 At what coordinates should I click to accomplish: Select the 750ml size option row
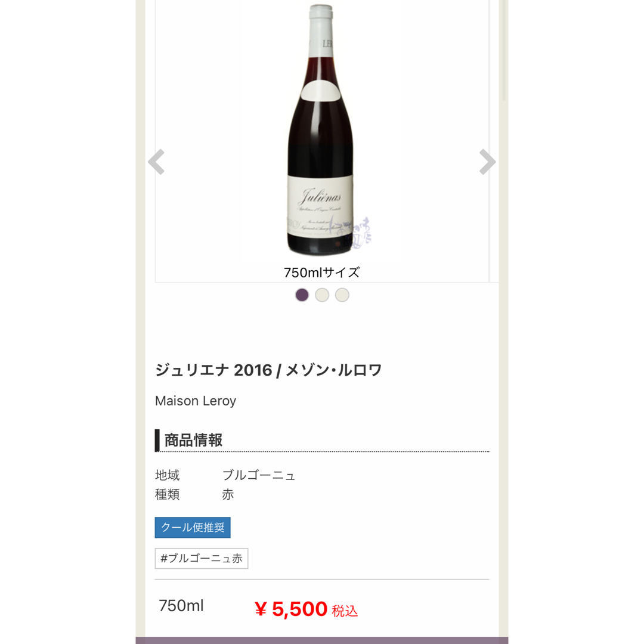322,608
